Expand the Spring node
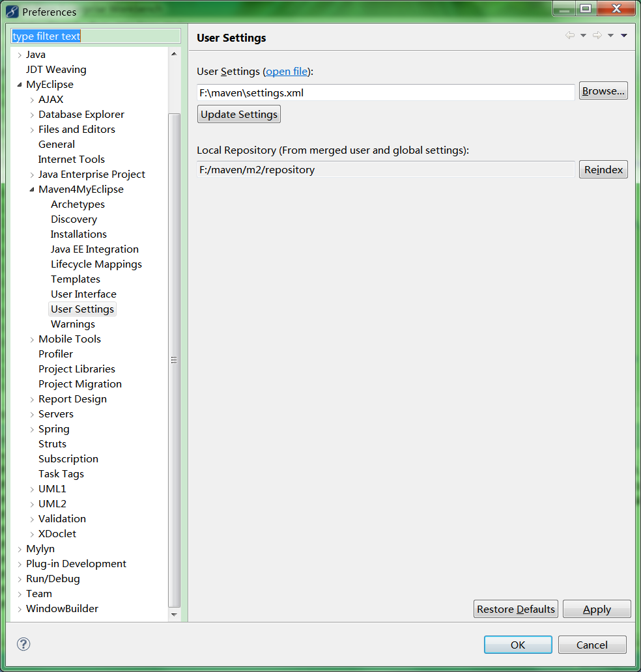This screenshot has height=672, width=641. click(32, 429)
